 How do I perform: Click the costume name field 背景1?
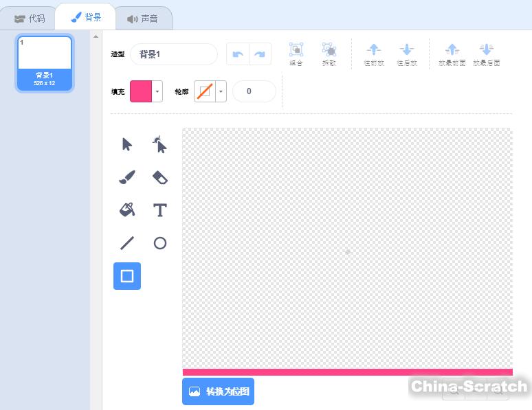pyautogui.click(x=173, y=54)
